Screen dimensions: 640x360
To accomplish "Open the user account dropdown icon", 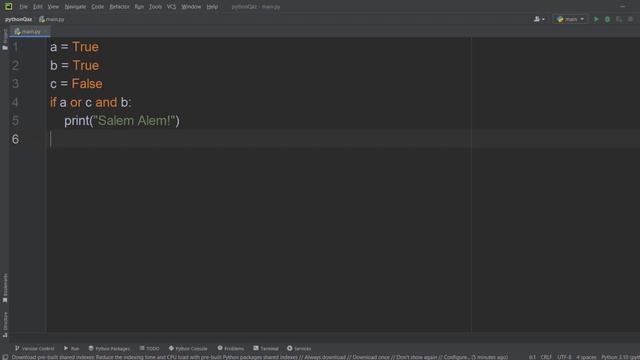I will [x=539, y=19].
